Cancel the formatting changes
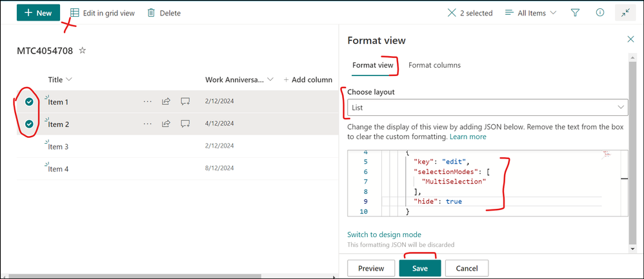The height and width of the screenshot is (279, 644). [x=467, y=268]
